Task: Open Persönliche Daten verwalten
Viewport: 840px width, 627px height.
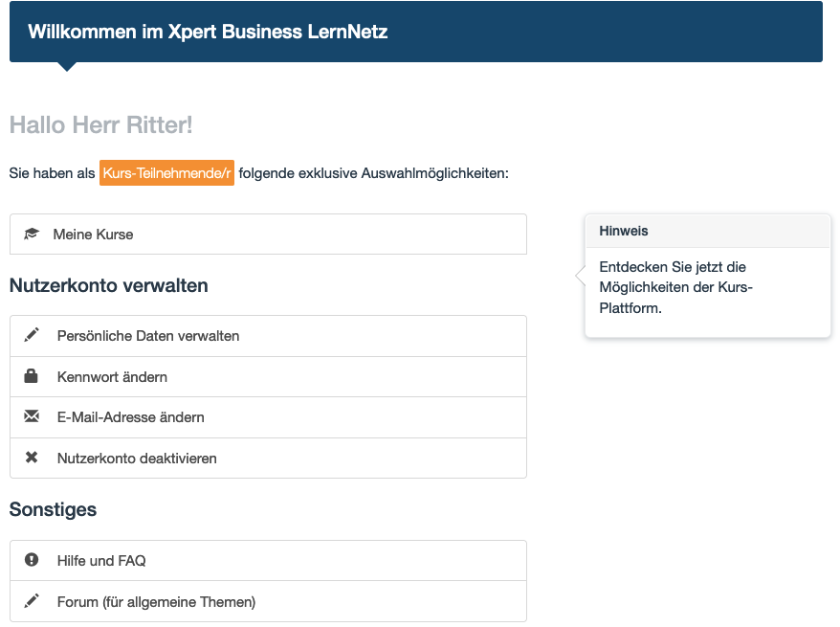Action: pyautogui.click(x=269, y=336)
